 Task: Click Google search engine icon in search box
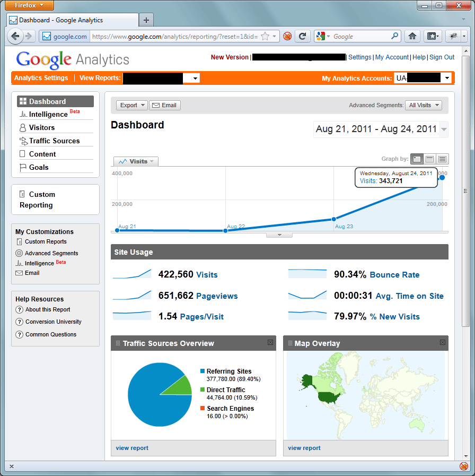point(321,37)
